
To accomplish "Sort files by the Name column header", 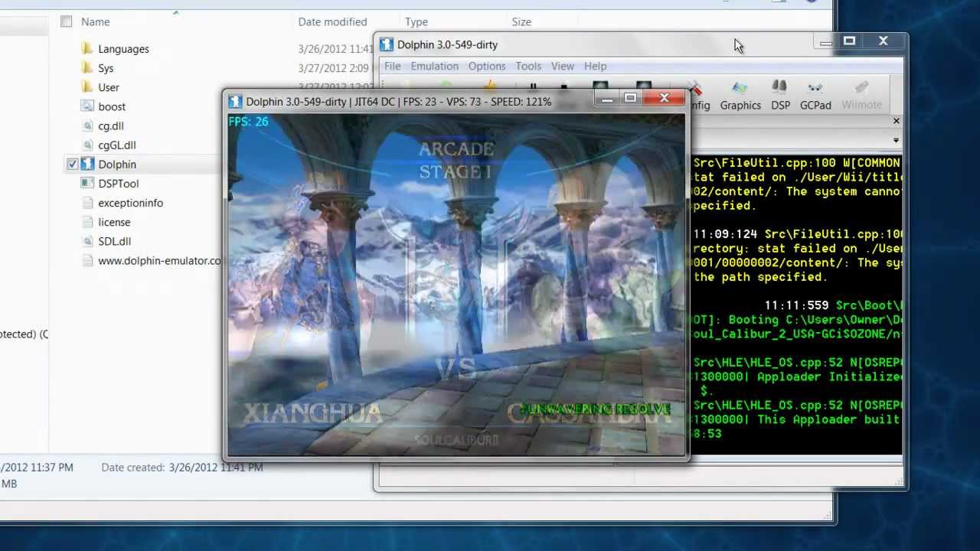I will [x=96, y=21].
